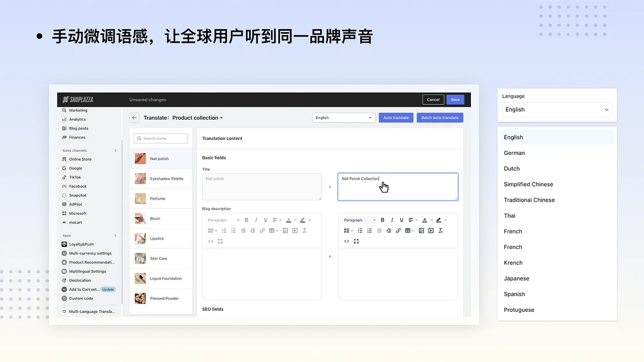Click the clear formatting icon
The height and width of the screenshot is (362, 644).
(x=441, y=231)
